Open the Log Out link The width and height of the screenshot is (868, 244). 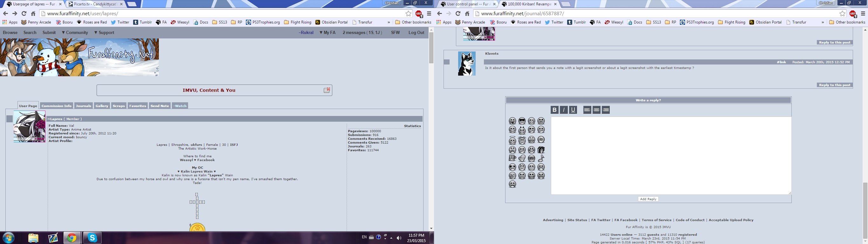pyautogui.click(x=416, y=33)
